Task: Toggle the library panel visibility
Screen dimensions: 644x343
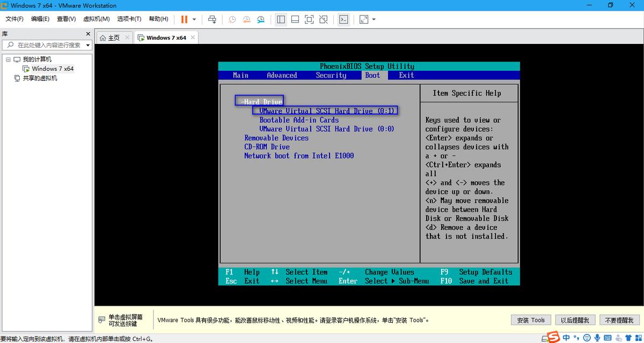Action: (x=281, y=19)
